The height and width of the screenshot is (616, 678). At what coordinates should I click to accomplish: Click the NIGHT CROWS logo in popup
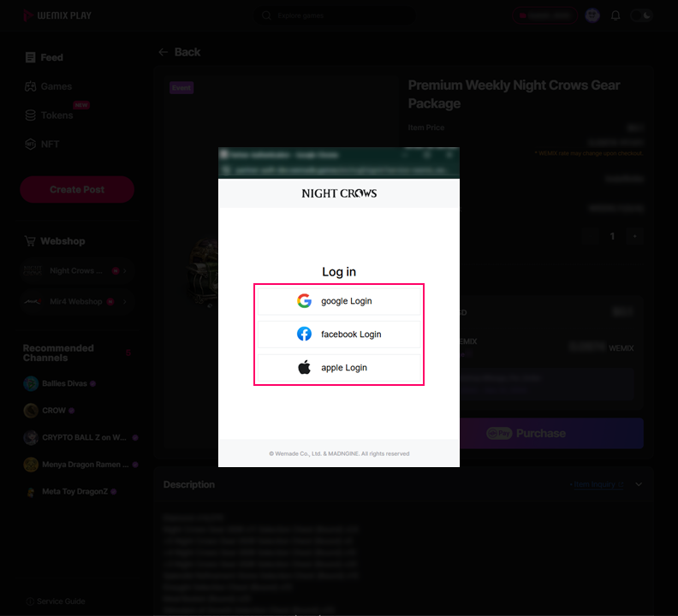click(x=339, y=193)
